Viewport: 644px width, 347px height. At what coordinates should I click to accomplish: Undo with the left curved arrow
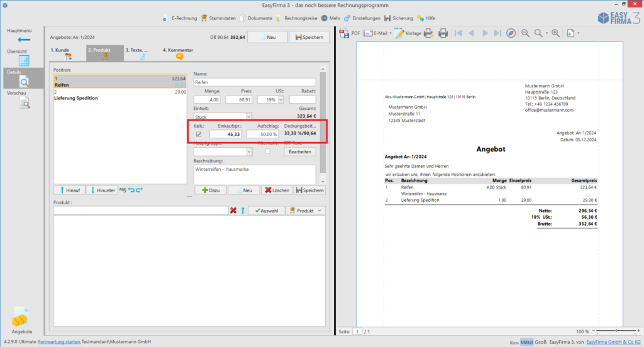131,190
